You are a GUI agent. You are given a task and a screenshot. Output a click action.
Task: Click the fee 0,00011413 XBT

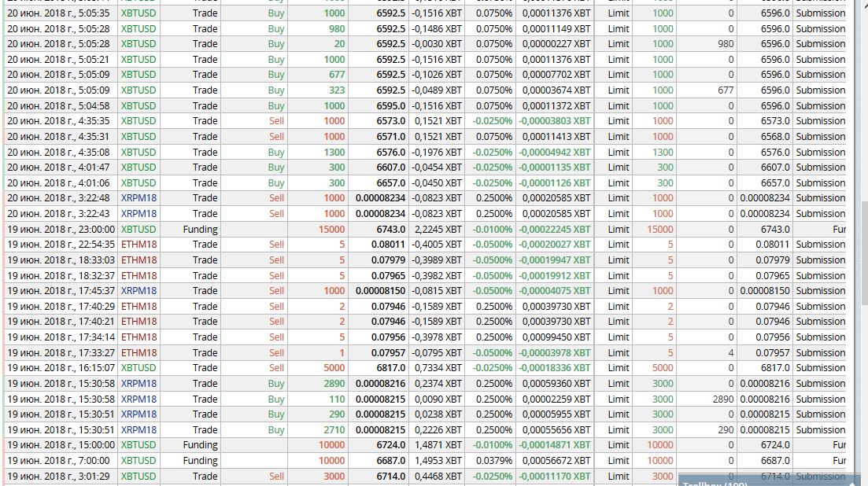point(556,137)
